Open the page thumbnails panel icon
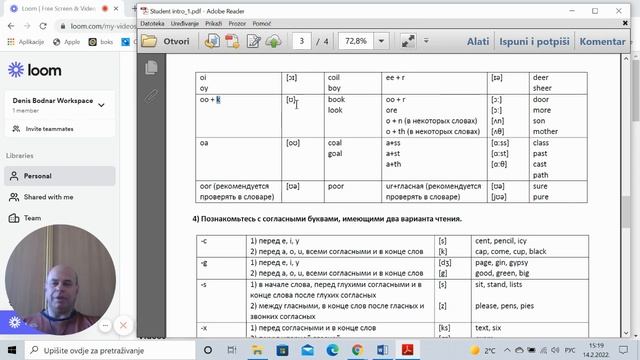Image resolution: width=640 pixels, height=360 pixels. pos(151,68)
